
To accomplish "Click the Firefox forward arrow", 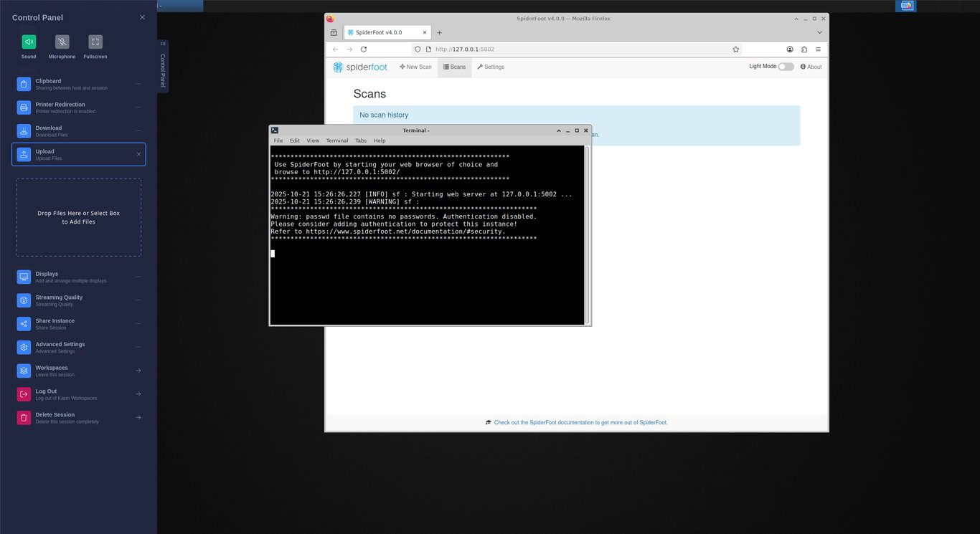I will tap(349, 49).
